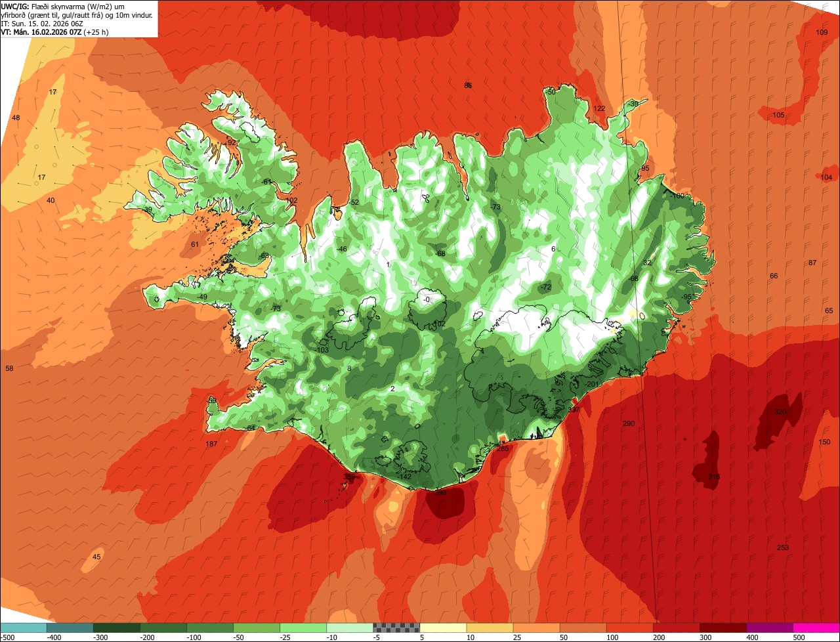
Task: Click the '-201' value over the southeast glacier
Action: [591, 384]
